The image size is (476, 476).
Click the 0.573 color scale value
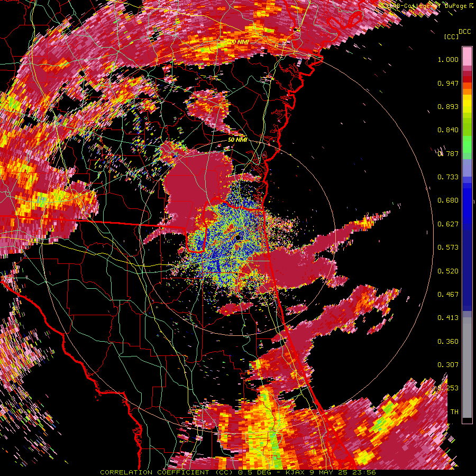448,248
